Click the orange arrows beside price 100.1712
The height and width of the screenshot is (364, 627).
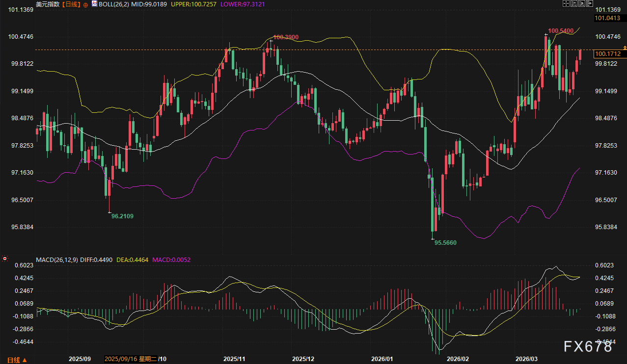click(x=625, y=47)
